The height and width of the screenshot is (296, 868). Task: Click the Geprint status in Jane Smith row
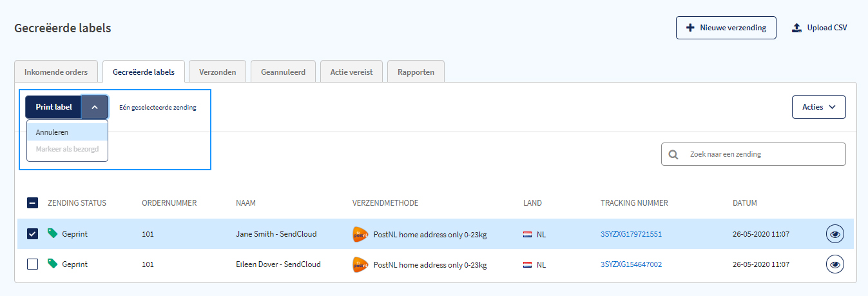[x=75, y=234]
